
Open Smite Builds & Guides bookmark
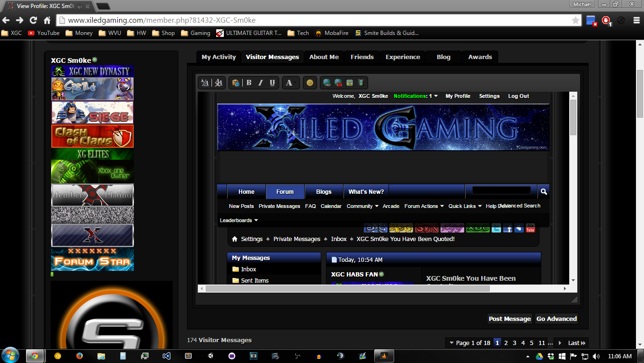[x=387, y=33]
